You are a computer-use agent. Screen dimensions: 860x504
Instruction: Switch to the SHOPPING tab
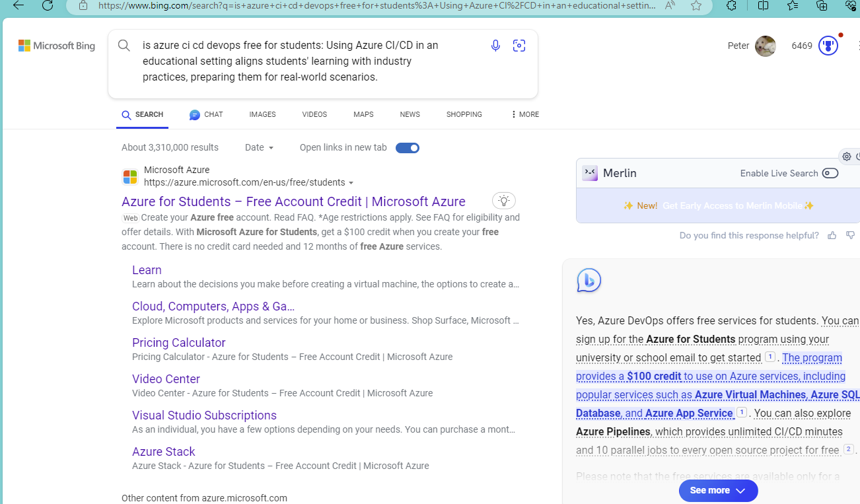464,114
